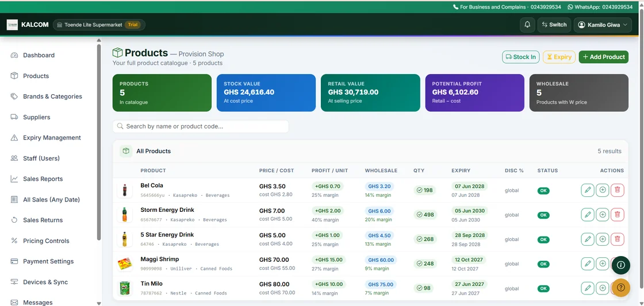
Task: Open the info floating button
Action: 620,265
